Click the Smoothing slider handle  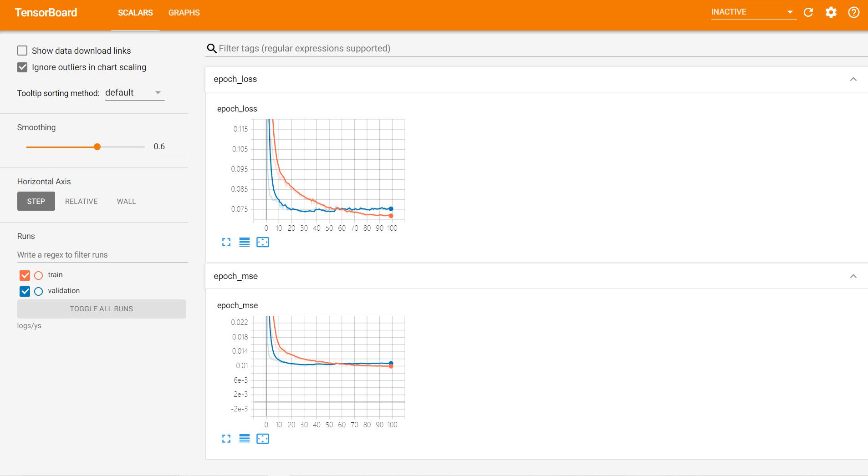point(97,147)
